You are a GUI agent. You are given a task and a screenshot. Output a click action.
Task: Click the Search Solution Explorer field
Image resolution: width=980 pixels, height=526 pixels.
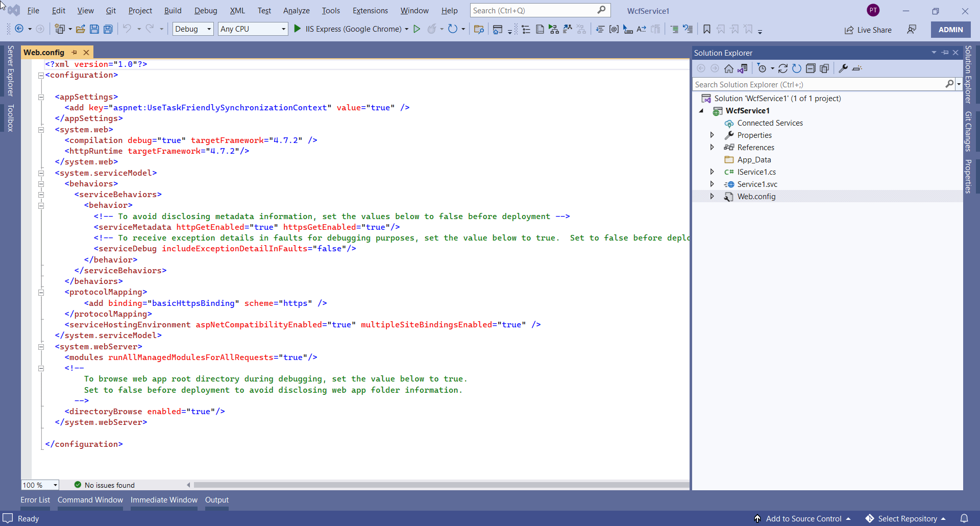(x=823, y=84)
